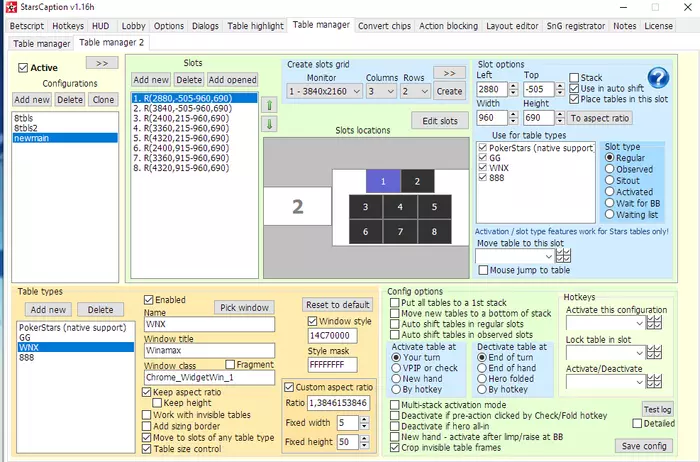Open Activate/Deactivate hotkey dropdown
Viewport: 700px width, 462px height.
[605, 382]
